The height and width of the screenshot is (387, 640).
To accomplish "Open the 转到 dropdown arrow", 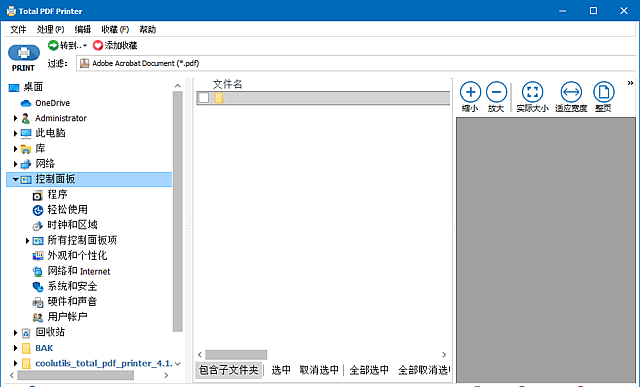I will tap(85, 46).
